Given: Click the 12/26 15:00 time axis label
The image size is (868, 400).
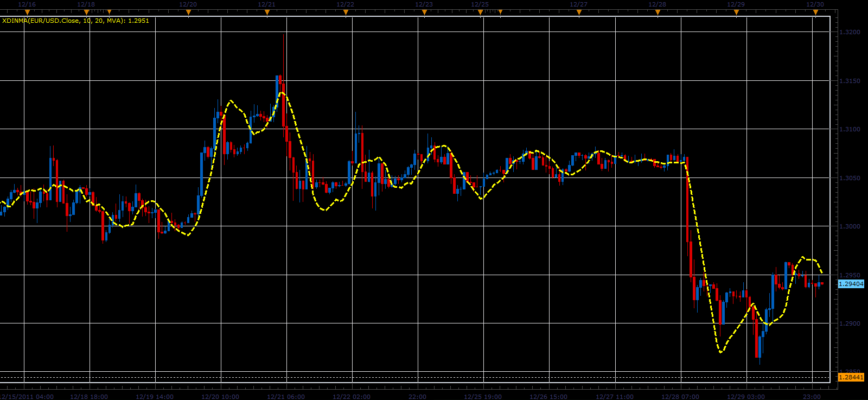Looking at the screenshot, I should click(549, 397).
